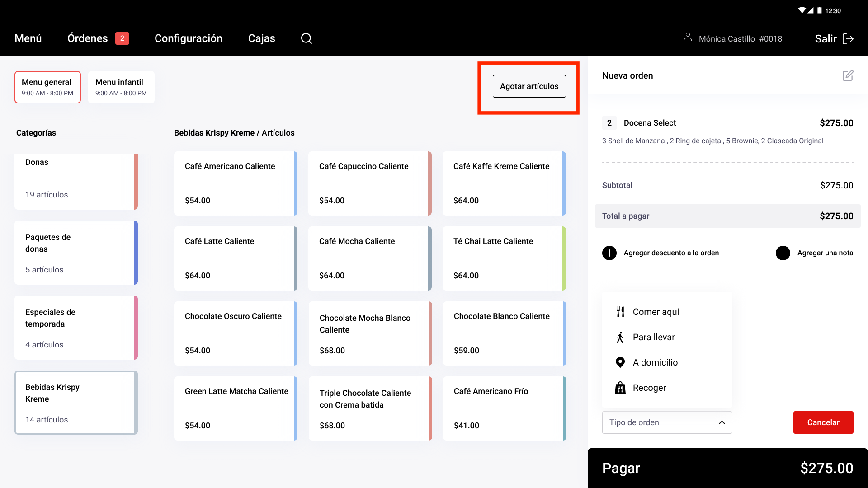This screenshot has height=488, width=868.
Task: Add Chocolate Blanco Caliente to order
Action: [505, 333]
